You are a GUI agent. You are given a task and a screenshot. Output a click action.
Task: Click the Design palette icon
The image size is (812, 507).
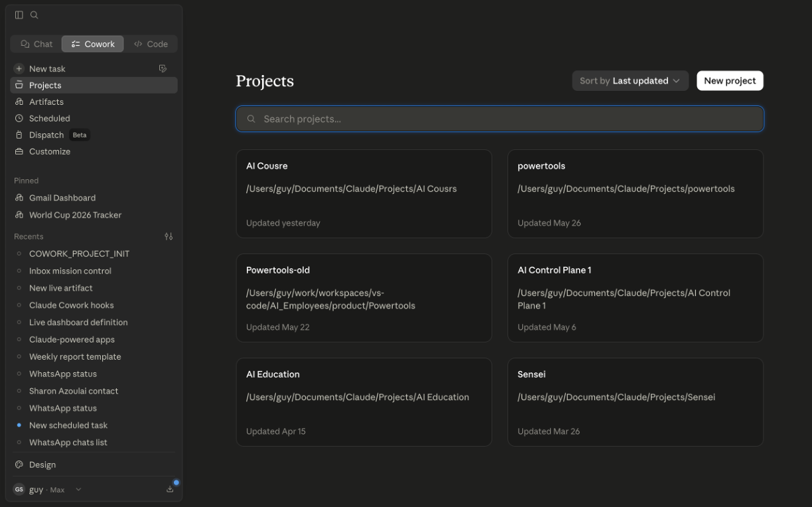tap(19, 465)
